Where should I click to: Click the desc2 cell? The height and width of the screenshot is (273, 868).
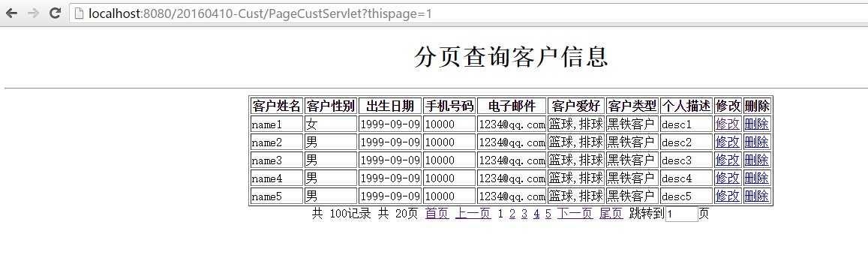(686, 142)
